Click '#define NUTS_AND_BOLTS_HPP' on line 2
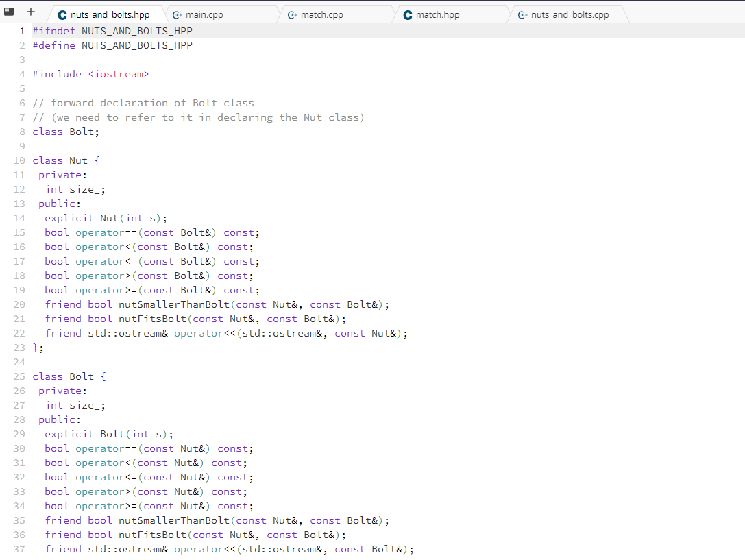Screen dimensions: 745x560 click(112, 46)
